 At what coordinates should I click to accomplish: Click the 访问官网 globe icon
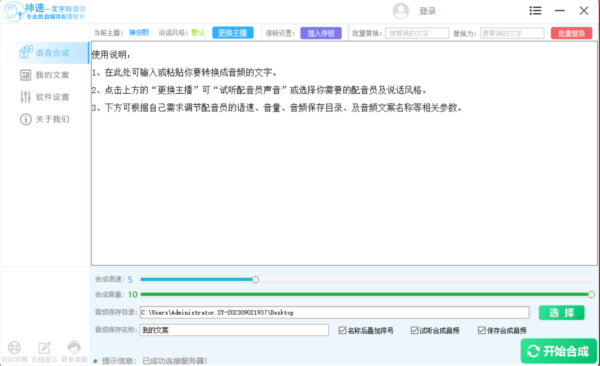15,348
